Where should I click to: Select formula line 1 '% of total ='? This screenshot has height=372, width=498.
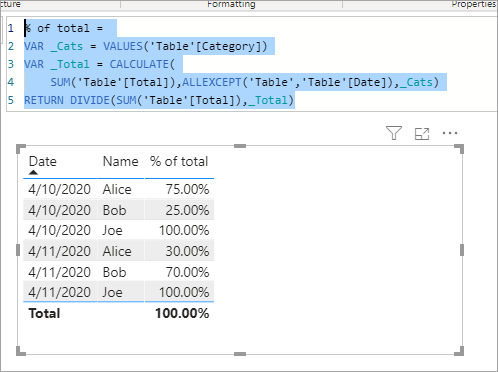63,28
